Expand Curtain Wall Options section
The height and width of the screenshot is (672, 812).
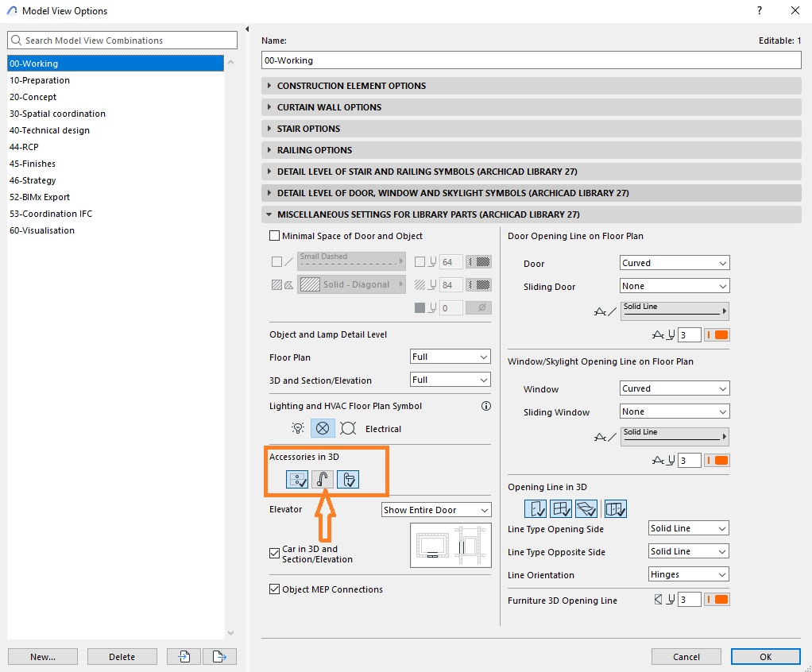[x=532, y=107]
